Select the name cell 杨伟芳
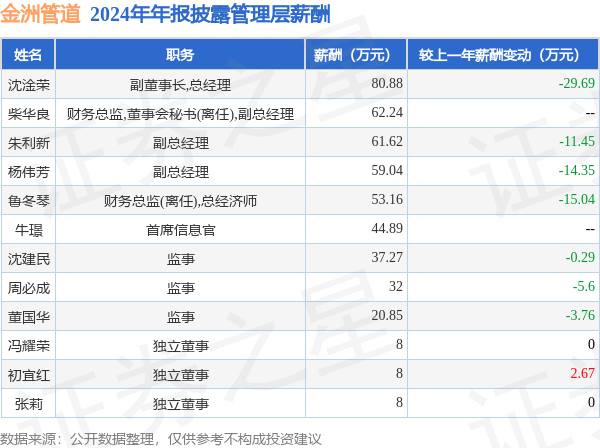The height and width of the screenshot is (448, 600). tap(29, 172)
